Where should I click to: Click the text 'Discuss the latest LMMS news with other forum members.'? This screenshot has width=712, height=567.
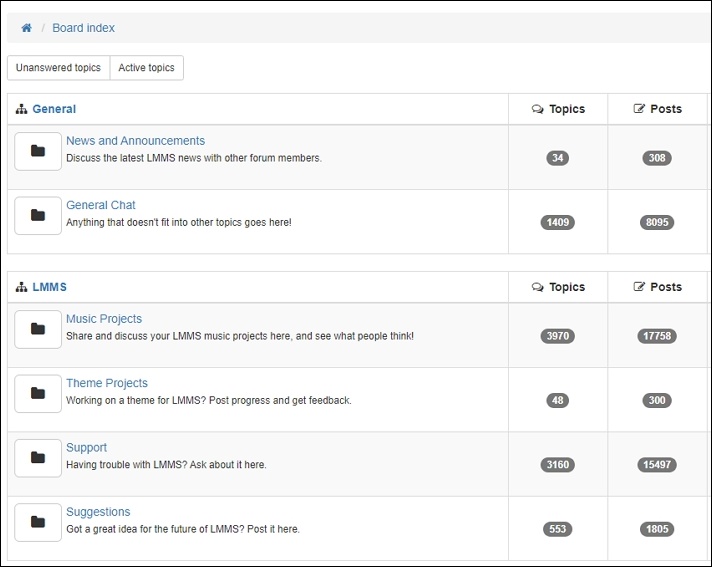[194, 158]
